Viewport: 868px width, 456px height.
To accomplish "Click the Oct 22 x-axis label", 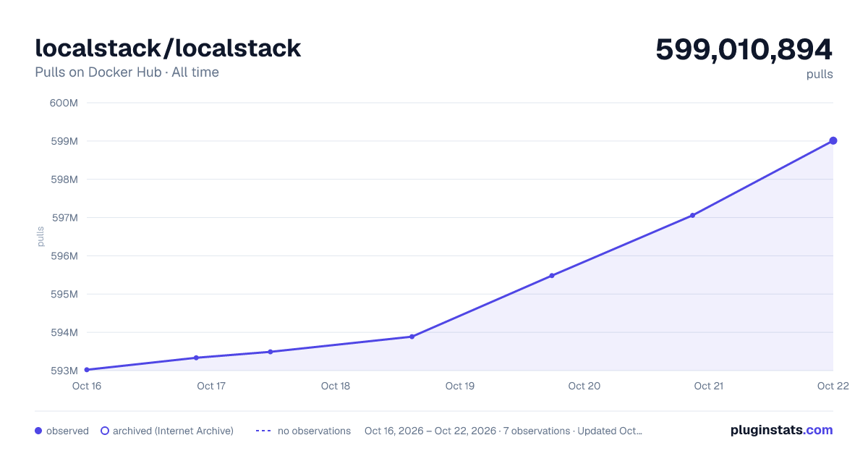I will (832, 386).
